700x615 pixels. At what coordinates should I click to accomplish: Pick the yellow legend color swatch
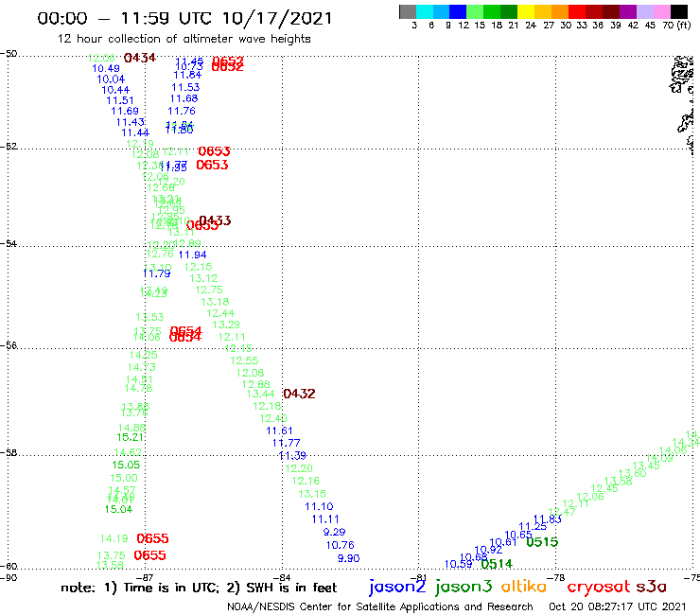tap(526, 11)
